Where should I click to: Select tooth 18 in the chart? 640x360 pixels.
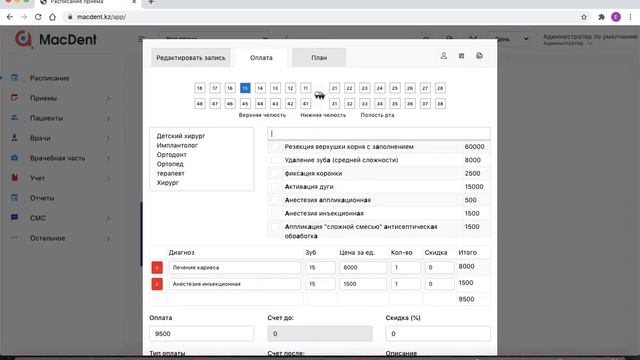(200, 88)
